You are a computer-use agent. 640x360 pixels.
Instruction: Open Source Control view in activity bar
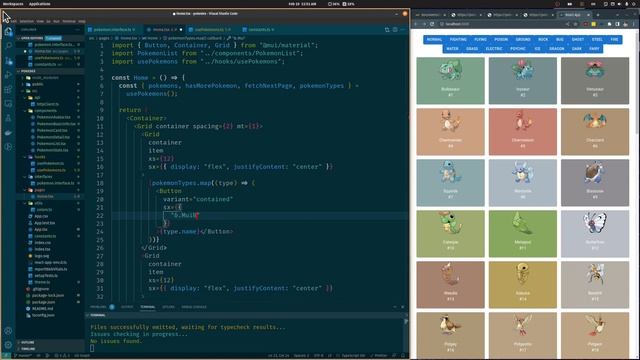click(8, 60)
